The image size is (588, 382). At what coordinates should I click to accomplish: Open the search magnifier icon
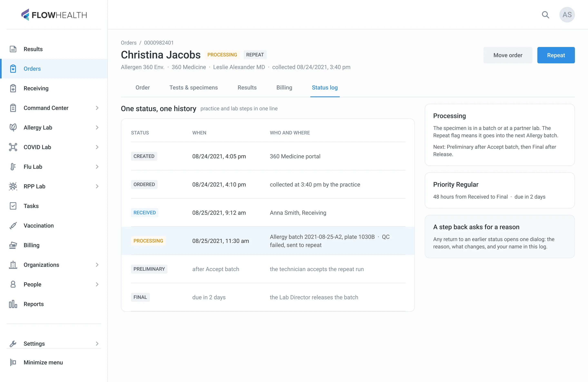pyautogui.click(x=546, y=15)
